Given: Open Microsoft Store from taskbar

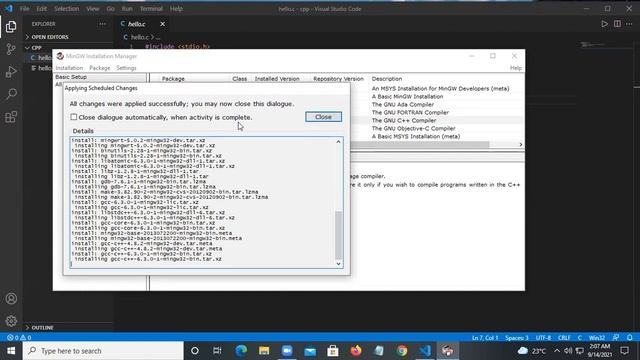Looking at the screenshot, I should (x=333, y=351).
